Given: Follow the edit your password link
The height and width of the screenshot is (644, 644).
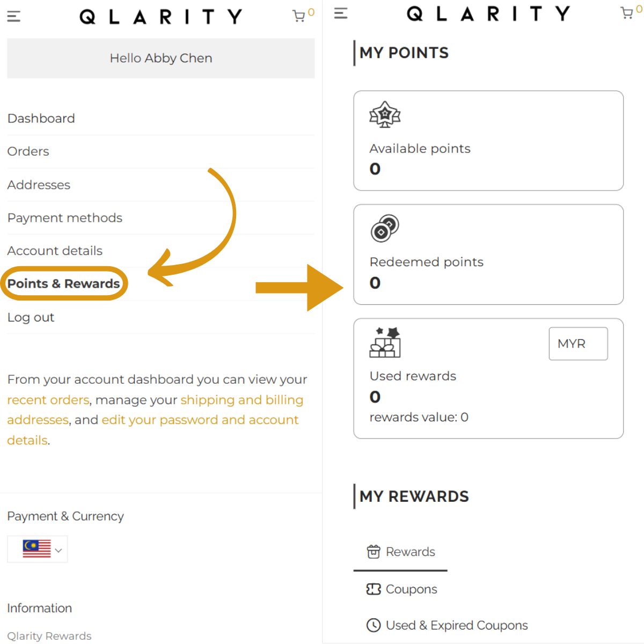Looking at the screenshot, I should [x=200, y=420].
